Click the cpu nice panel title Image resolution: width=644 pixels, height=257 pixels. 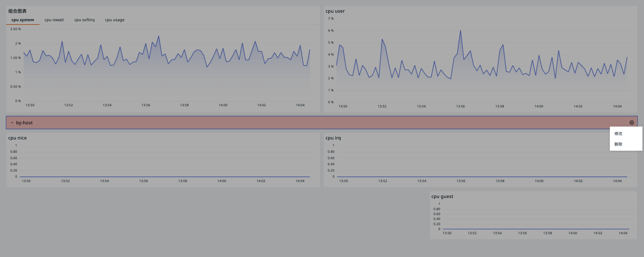pos(17,138)
